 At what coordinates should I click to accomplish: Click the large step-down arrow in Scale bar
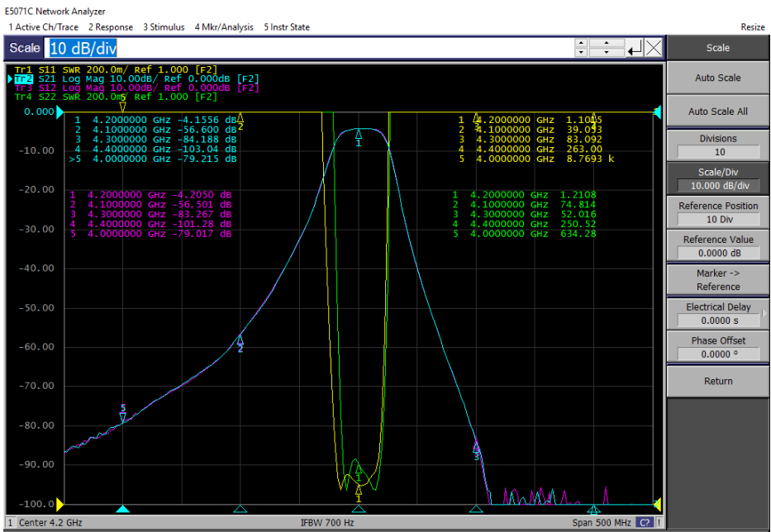coord(607,52)
